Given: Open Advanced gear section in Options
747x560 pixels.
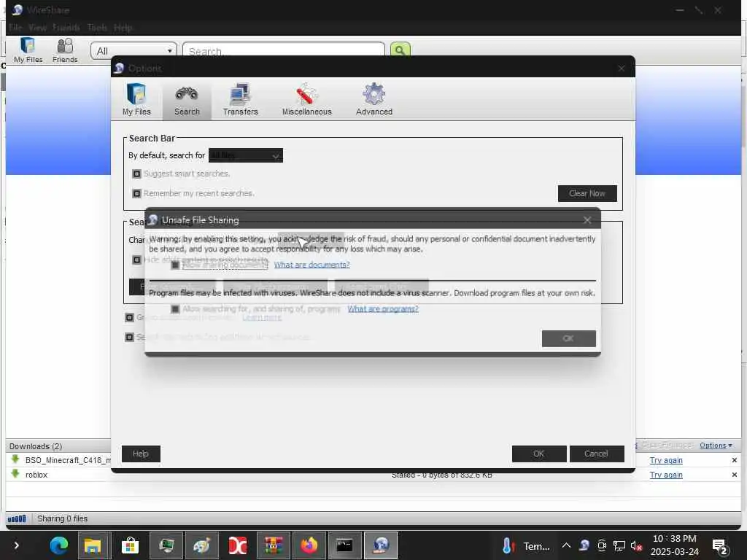Looking at the screenshot, I should (x=374, y=99).
